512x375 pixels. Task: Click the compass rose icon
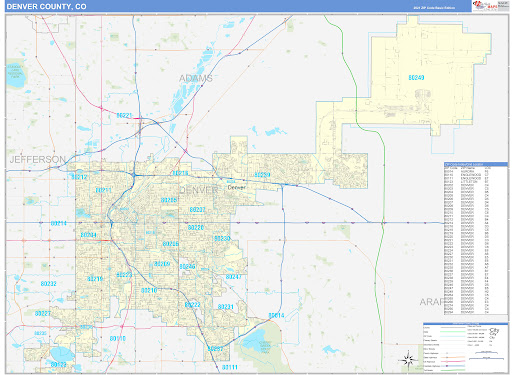click(408, 360)
